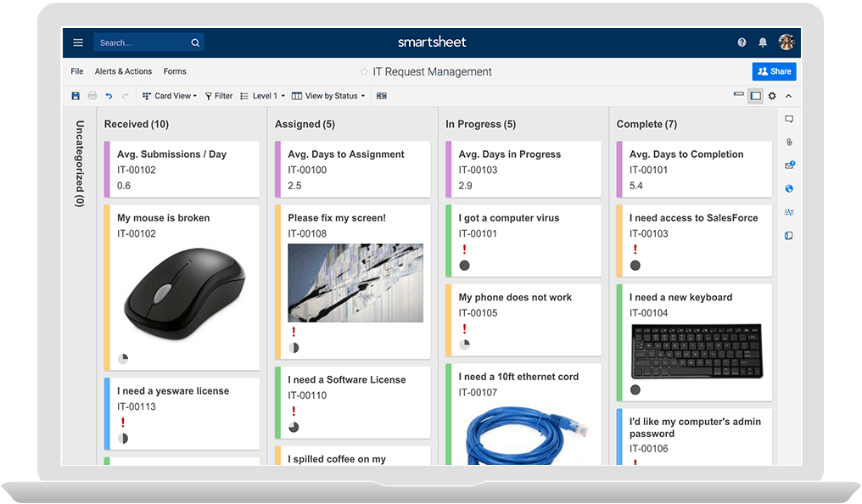862x504 pixels.
Task: Toggle full card view layout
Action: pyautogui.click(x=755, y=95)
